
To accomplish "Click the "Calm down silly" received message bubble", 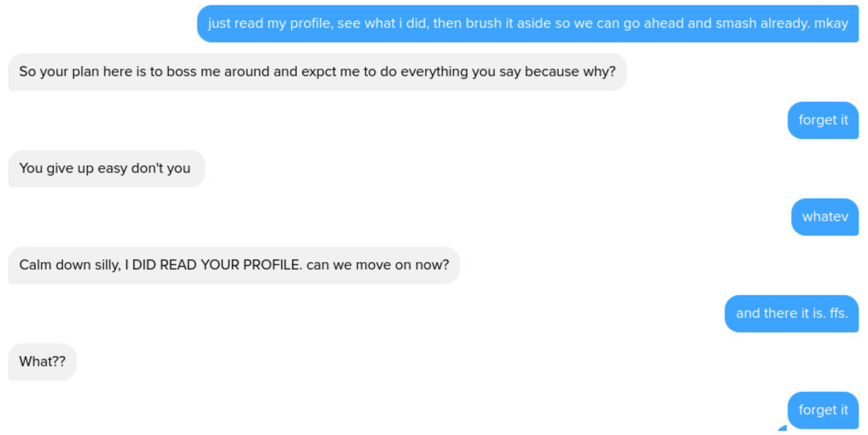I will coord(234,265).
